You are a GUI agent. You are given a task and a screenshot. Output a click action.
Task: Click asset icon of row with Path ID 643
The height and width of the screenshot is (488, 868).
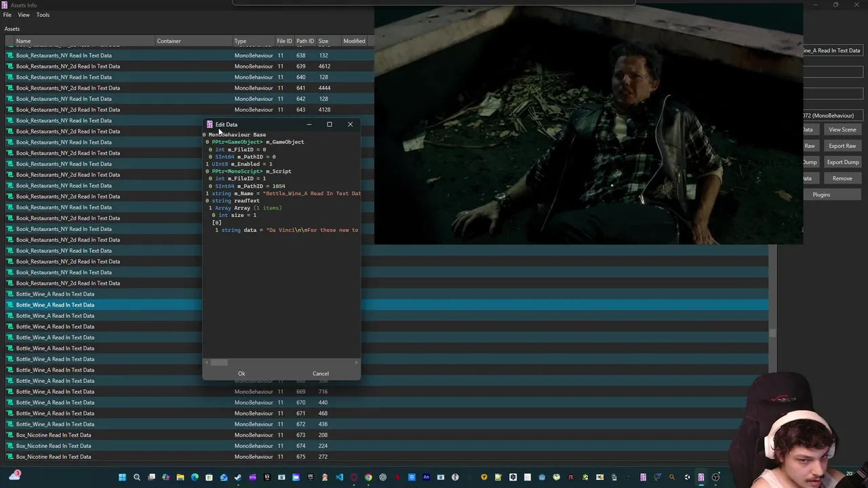point(10,110)
